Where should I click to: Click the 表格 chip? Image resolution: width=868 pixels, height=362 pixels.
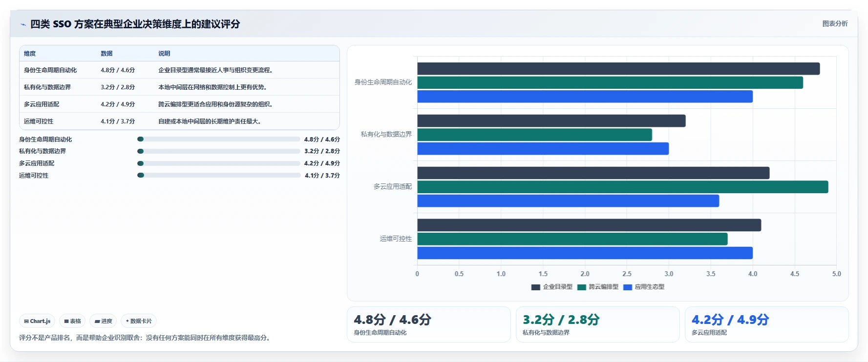point(72,321)
